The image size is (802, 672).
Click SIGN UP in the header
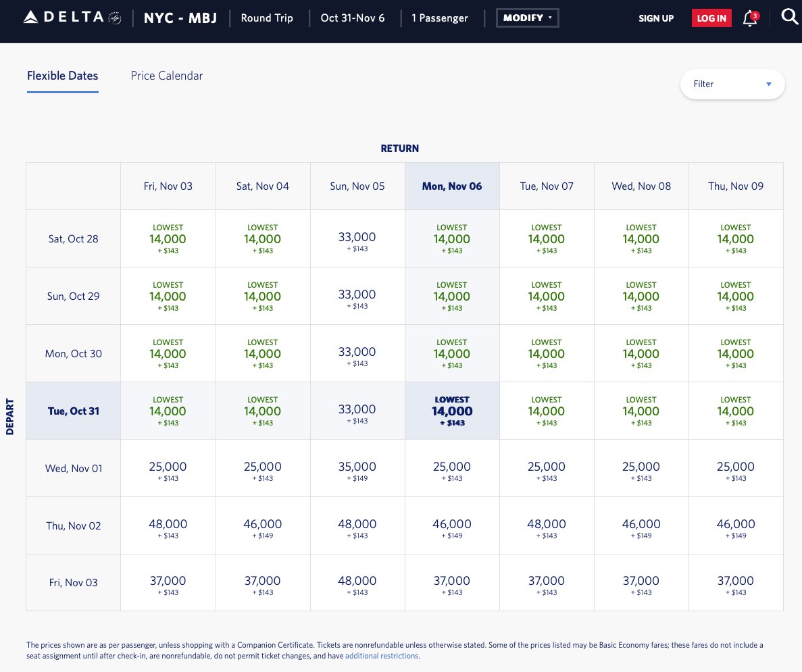(656, 18)
